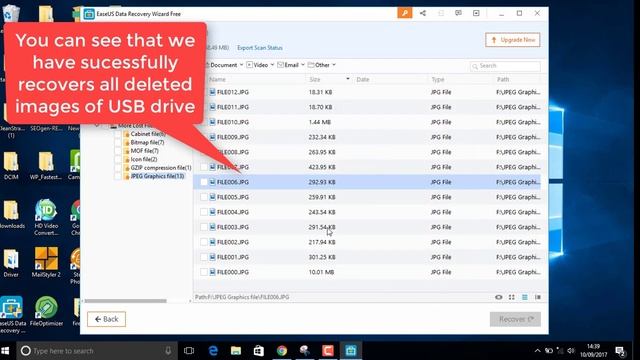
Task: Sort by the Path column header
Action: tap(503, 79)
